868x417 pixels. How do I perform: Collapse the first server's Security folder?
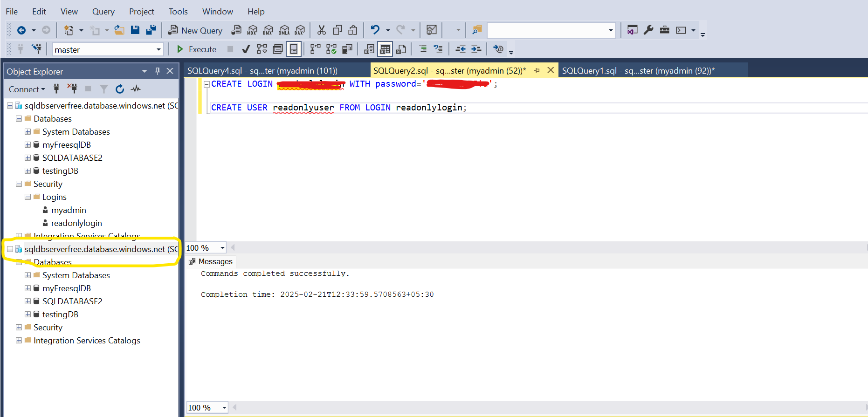pyautogui.click(x=19, y=184)
